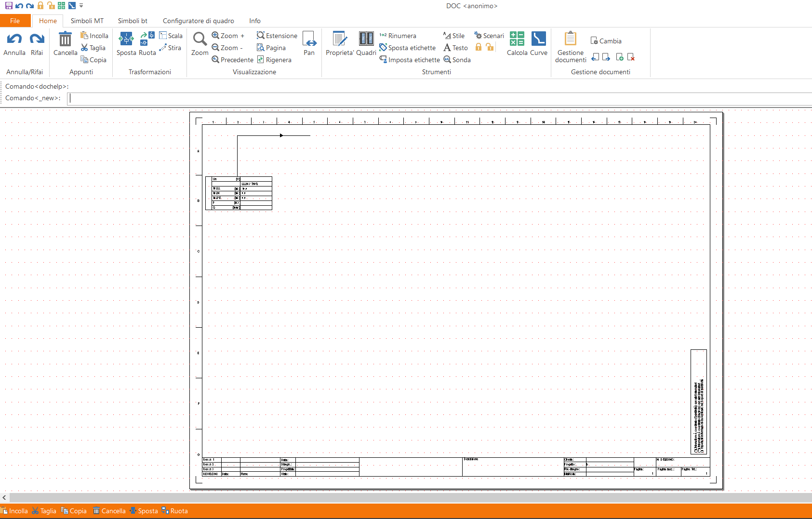Screen dimensions: 812x519
Task: Open the Quadri panel tool
Action: (x=366, y=39)
